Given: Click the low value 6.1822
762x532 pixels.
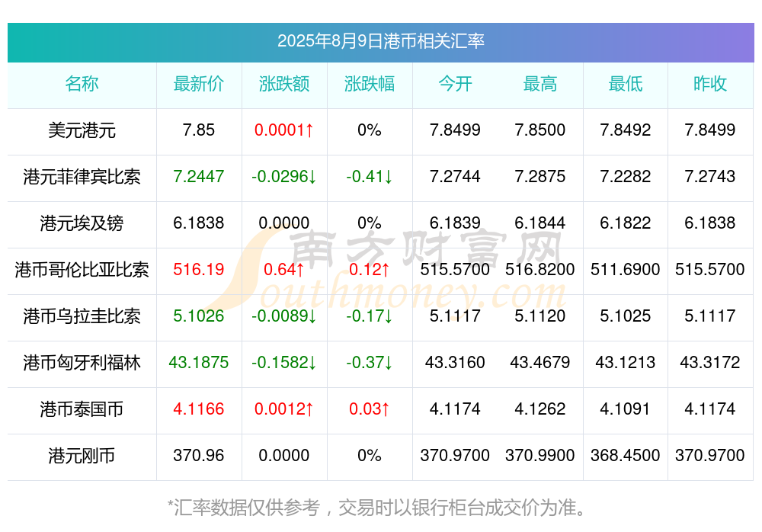Looking at the screenshot, I should point(626,223).
